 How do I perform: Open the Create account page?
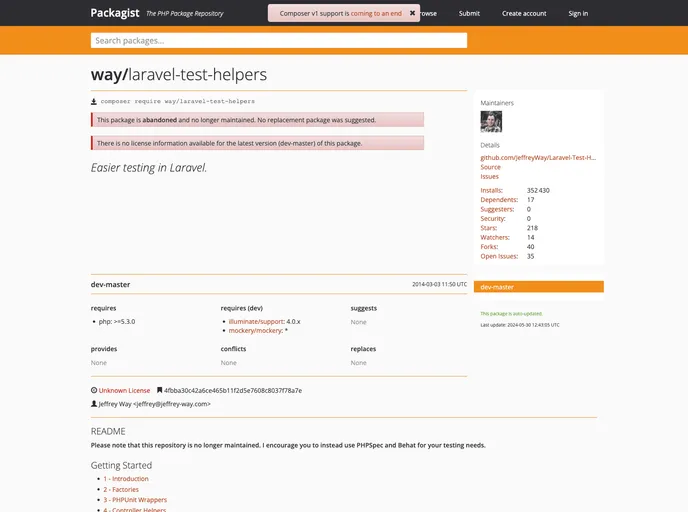(524, 14)
